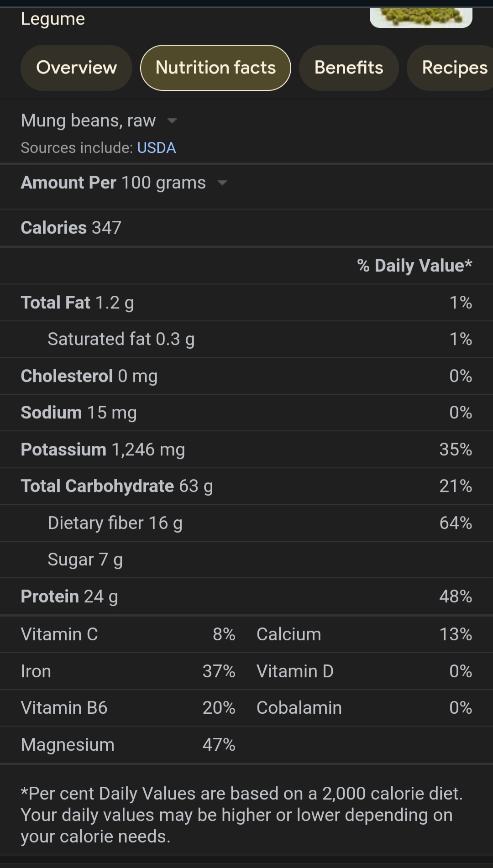Tap the Calories 347 row

pyautogui.click(x=246, y=228)
